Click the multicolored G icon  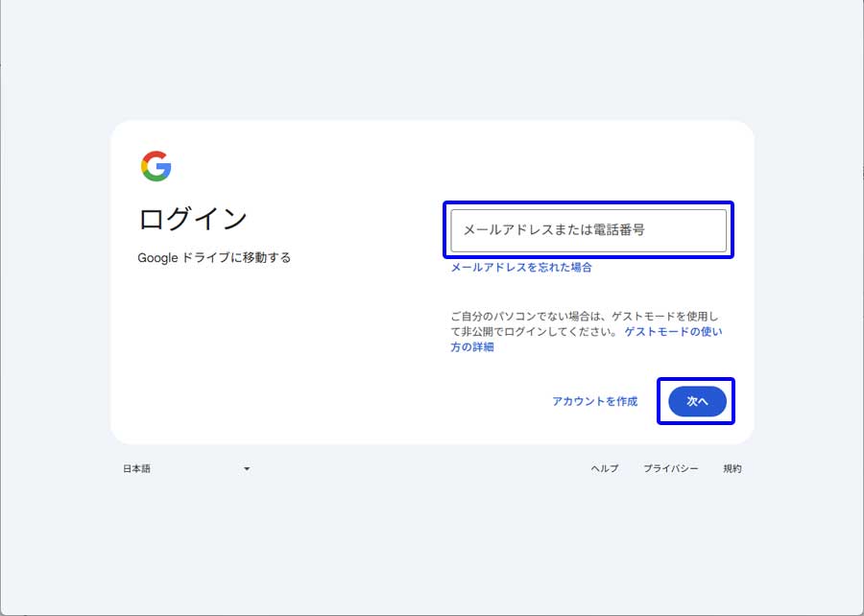tap(156, 166)
